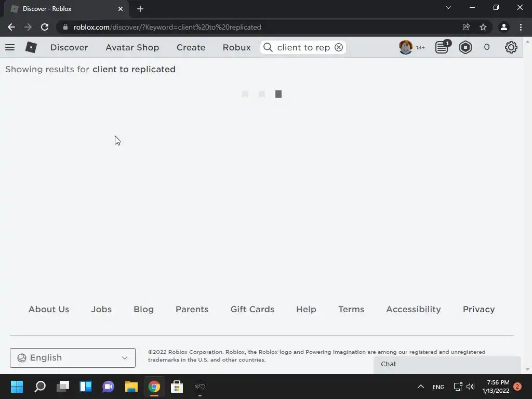
Task: Click the Robux hexagon icon
Action: click(x=465, y=47)
